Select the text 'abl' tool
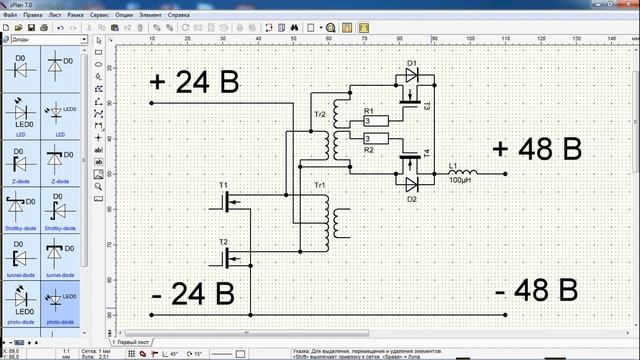The height and width of the screenshot is (360, 640). (x=98, y=150)
